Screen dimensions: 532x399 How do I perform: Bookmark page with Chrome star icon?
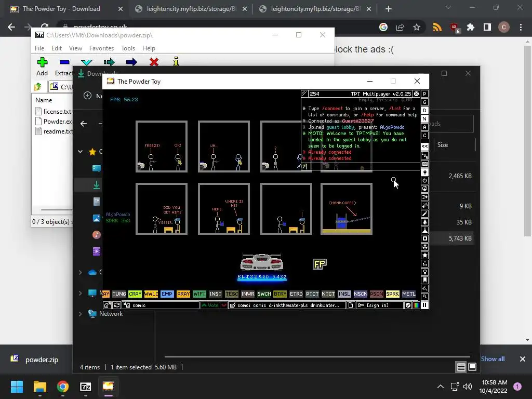[x=417, y=27]
